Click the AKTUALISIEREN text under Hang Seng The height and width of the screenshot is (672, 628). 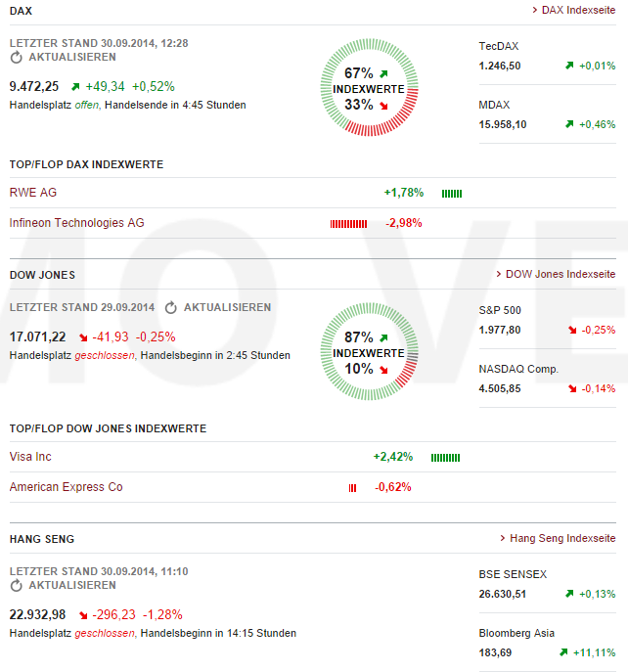(72, 586)
